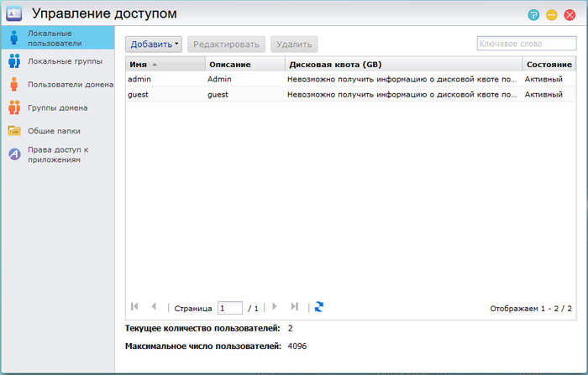Click Максимальное число пользователей value 4096
The image size is (588, 375).
tap(297, 346)
